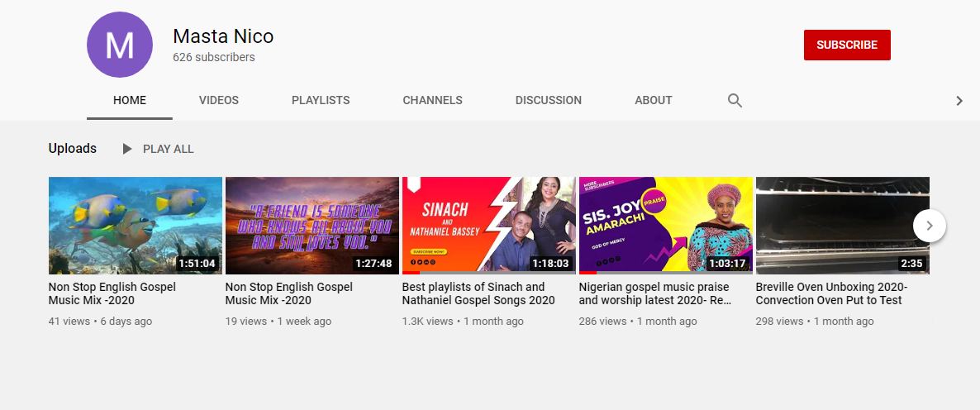Open the Breville oven video thumbnail
This screenshot has width=980, height=410.
(843, 226)
